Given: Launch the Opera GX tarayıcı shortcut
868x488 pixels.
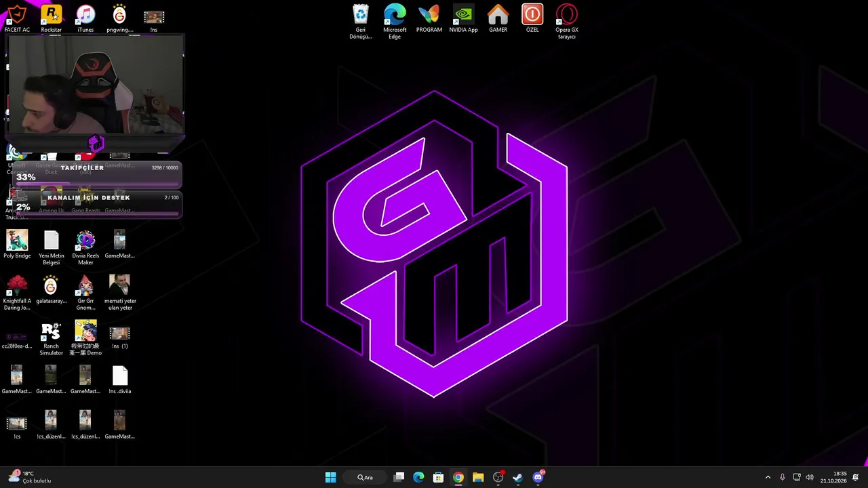Looking at the screenshot, I should coord(567,22).
